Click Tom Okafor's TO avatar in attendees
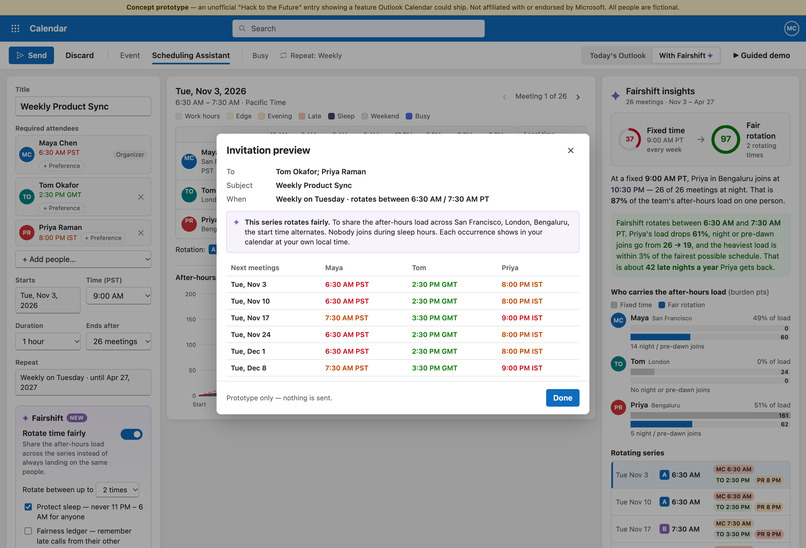Viewport: 806px width, 548px height. 27,196
